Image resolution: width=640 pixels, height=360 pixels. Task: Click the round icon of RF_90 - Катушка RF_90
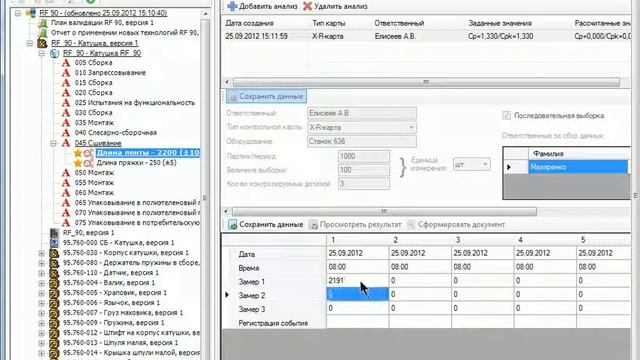(x=54, y=53)
